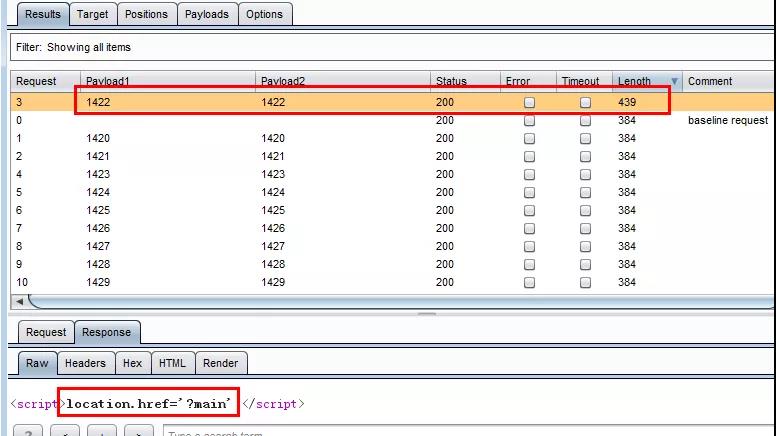Sort by Comment column header
The image size is (776, 436).
click(x=728, y=81)
